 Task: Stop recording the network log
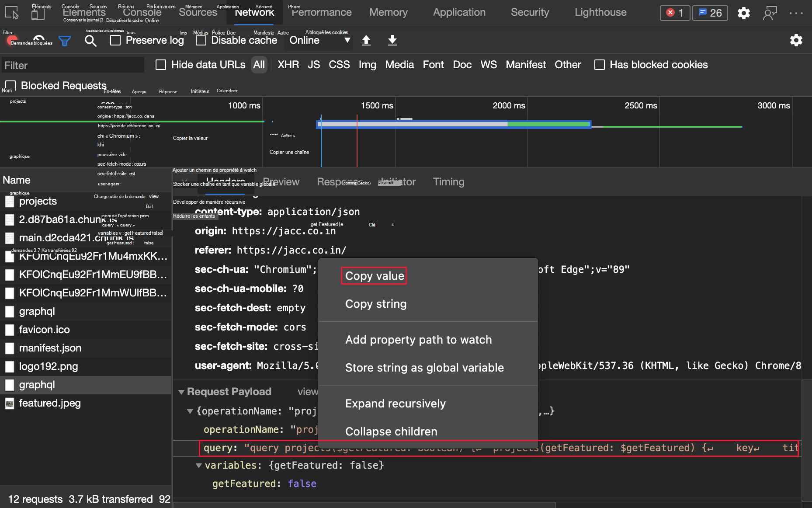[x=12, y=40]
